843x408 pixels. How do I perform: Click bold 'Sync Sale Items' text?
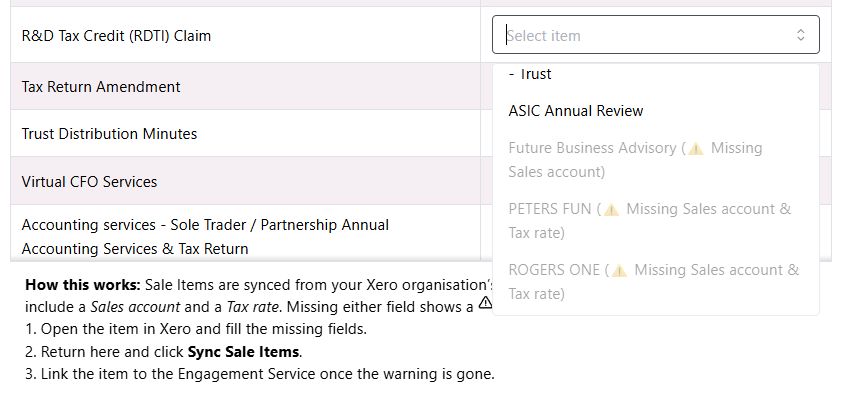(x=243, y=352)
